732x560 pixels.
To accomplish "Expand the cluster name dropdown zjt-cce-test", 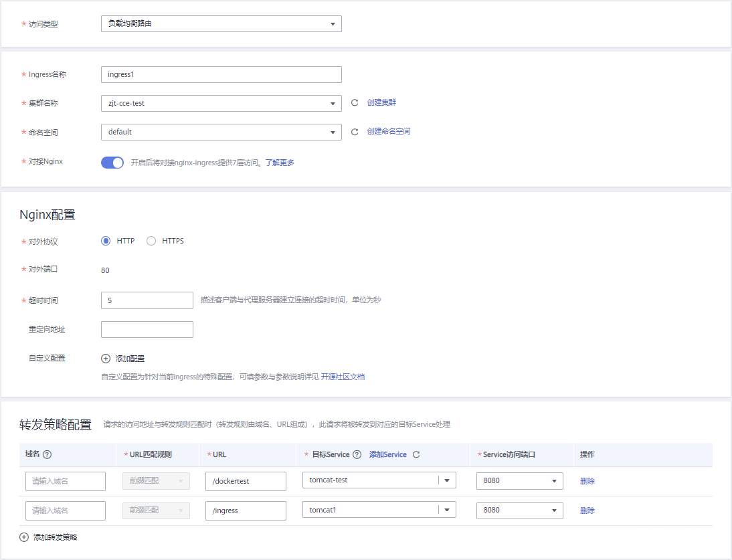I will [x=221, y=103].
